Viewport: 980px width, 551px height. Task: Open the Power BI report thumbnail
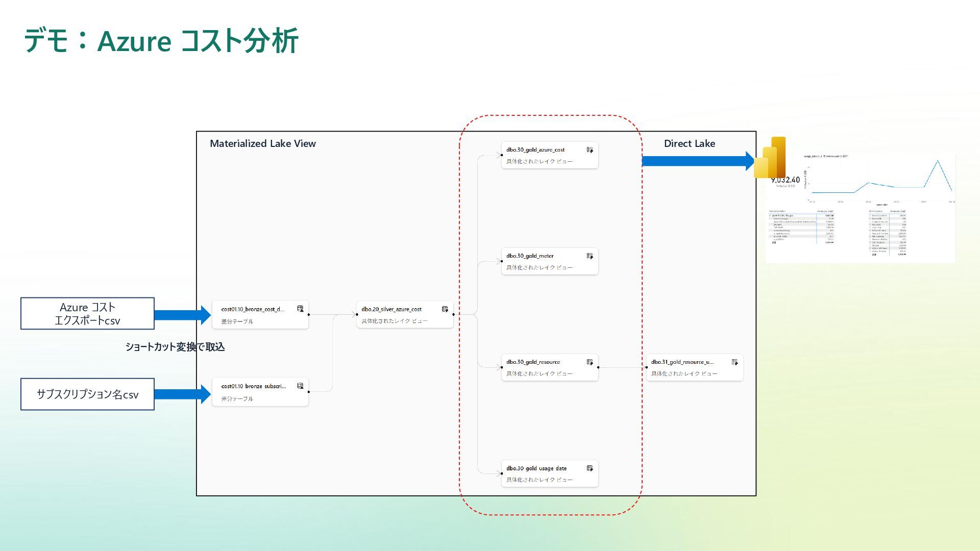click(x=861, y=208)
